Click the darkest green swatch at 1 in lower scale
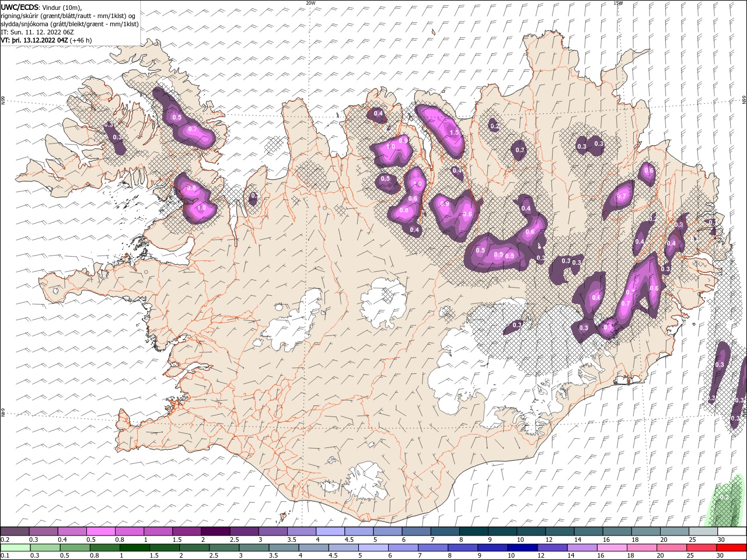Screen dimensions: 747x560 tap(135, 548)
